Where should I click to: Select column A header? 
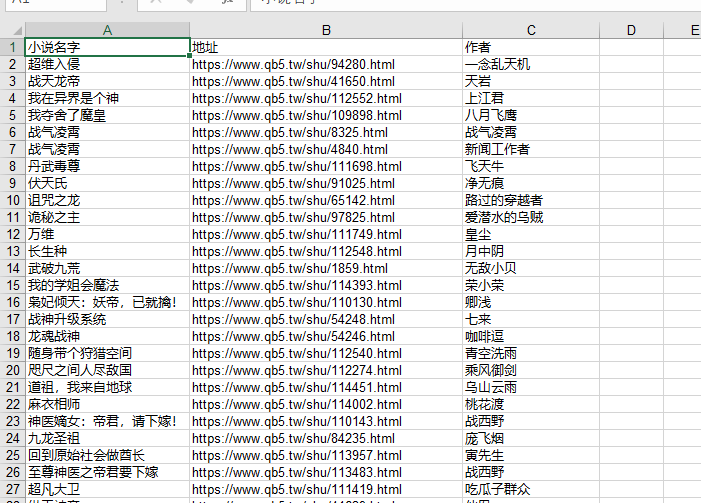(107, 30)
